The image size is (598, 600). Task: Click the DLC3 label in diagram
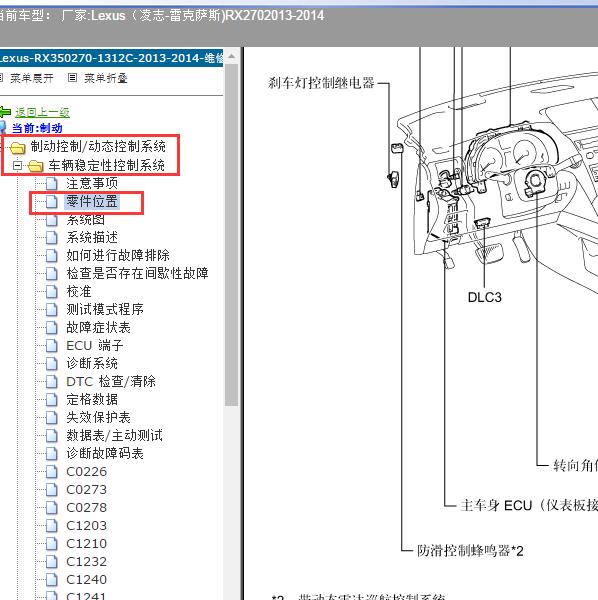(x=484, y=297)
